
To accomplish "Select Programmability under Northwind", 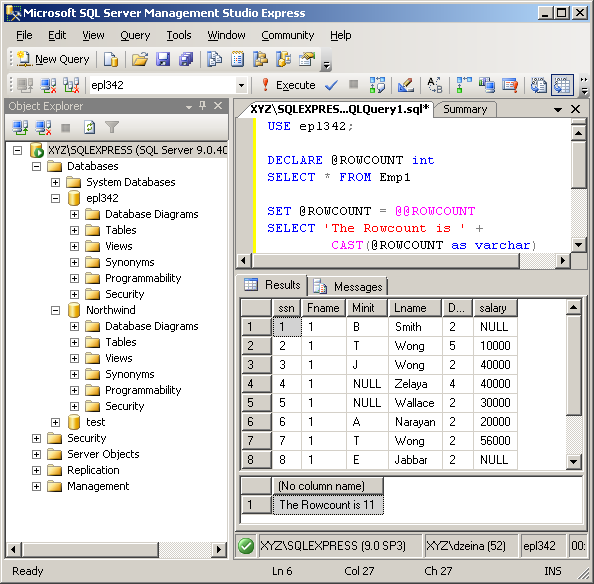I will 143,390.
